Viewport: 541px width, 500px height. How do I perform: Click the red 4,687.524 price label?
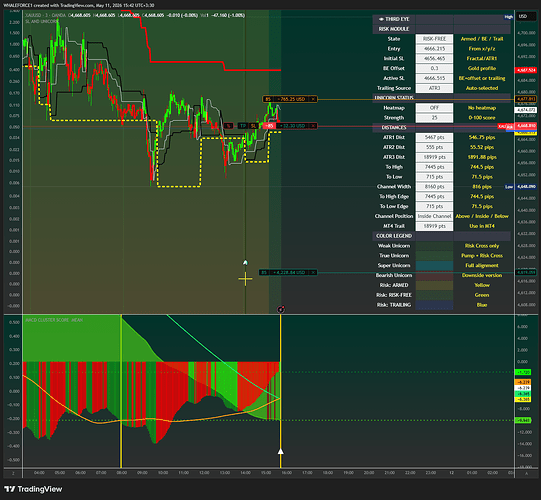pyautogui.click(x=526, y=70)
